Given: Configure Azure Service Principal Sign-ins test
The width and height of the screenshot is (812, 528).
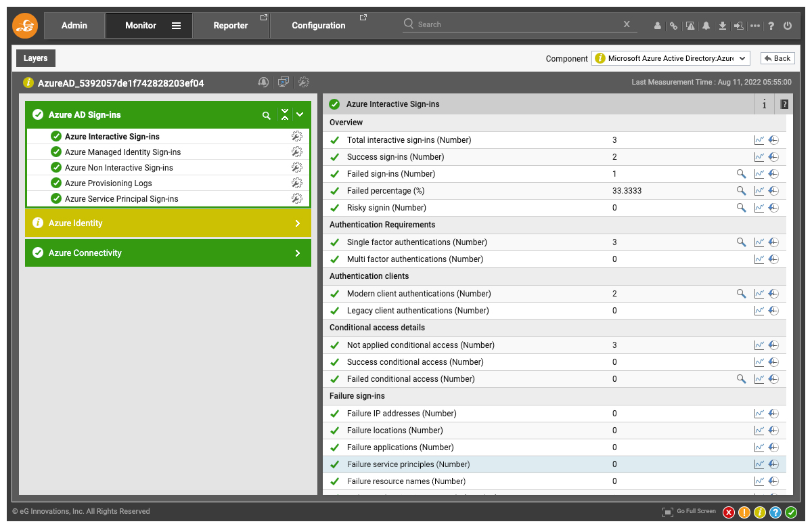Looking at the screenshot, I should coord(296,198).
